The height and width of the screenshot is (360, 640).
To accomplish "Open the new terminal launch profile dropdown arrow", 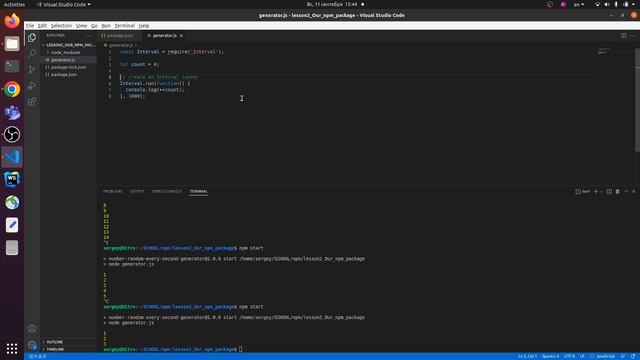I will point(601,191).
